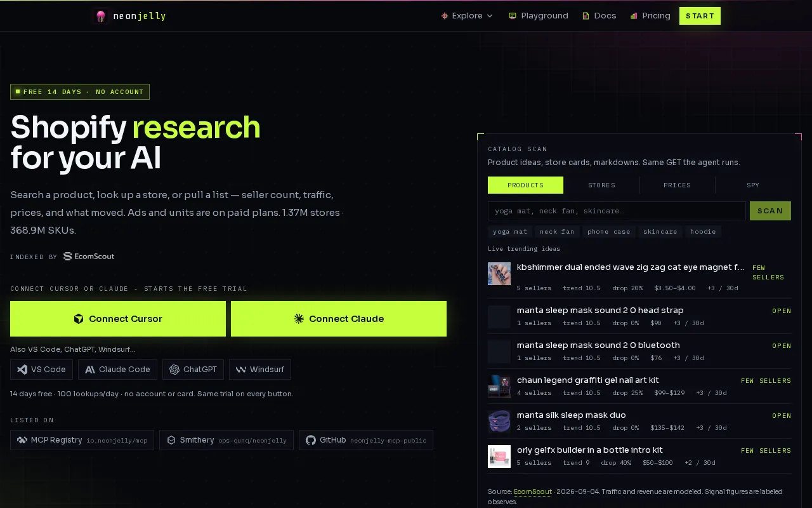Switch to the PRODUCTS tab
The height and width of the screenshot is (508, 812).
[x=525, y=185]
